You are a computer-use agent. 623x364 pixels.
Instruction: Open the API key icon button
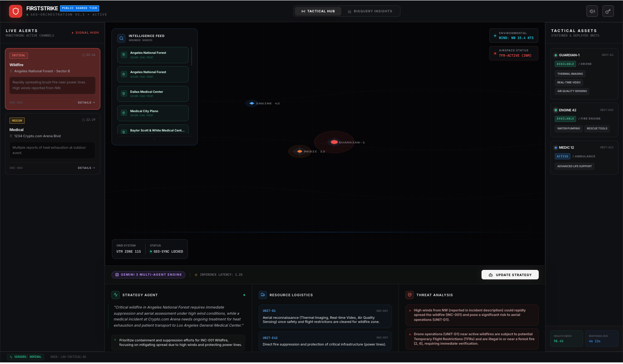pyautogui.click(x=608, y=11)
